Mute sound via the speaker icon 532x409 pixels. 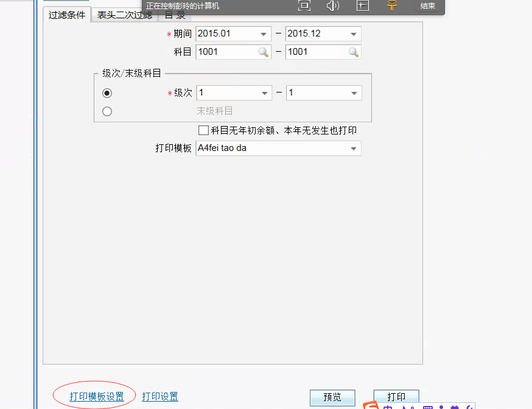point(332,5)
